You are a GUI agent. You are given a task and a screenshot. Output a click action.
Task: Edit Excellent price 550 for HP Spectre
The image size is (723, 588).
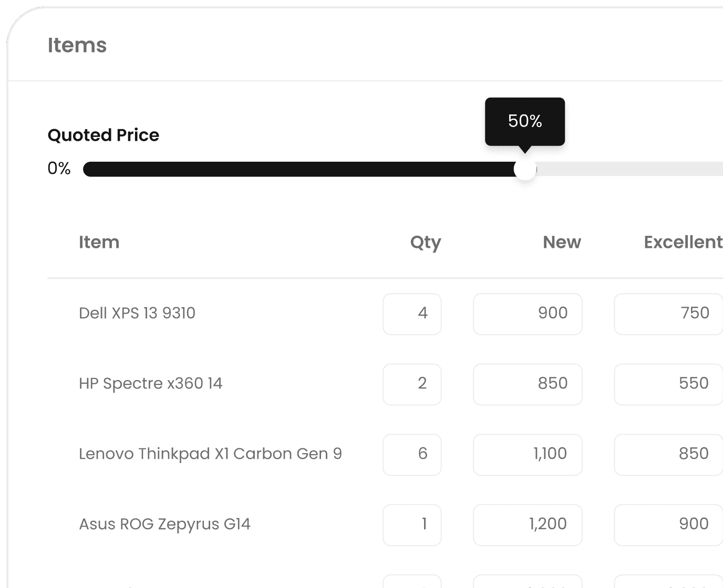coord(668,384)
